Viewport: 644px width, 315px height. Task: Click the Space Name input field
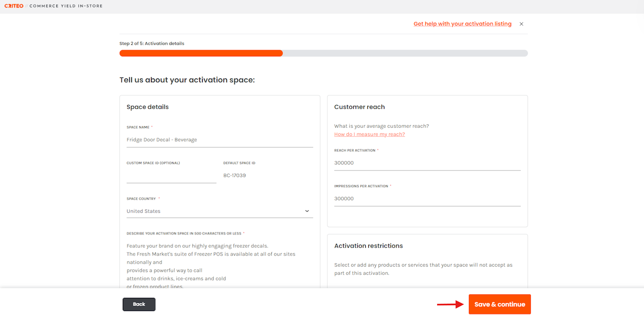point(219,140)
